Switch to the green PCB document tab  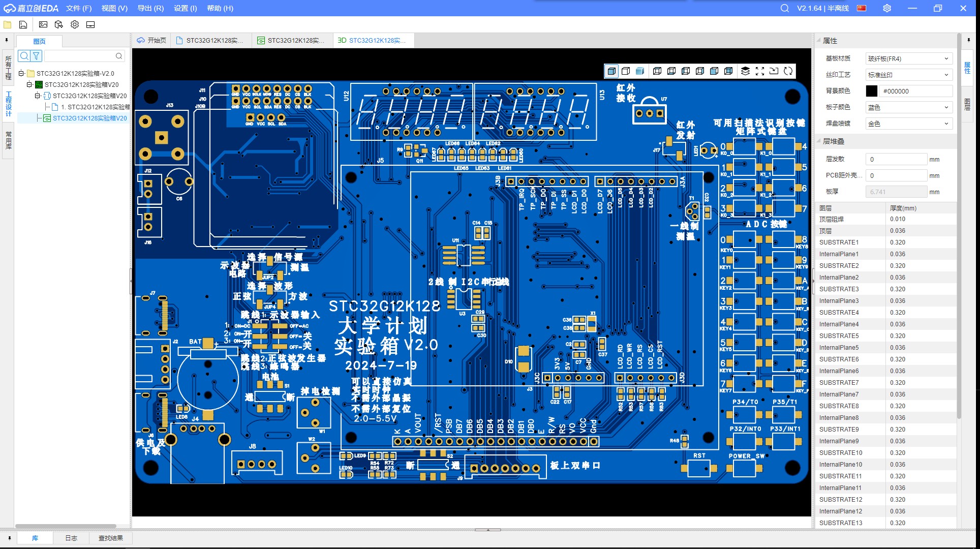tap(292, 40)
